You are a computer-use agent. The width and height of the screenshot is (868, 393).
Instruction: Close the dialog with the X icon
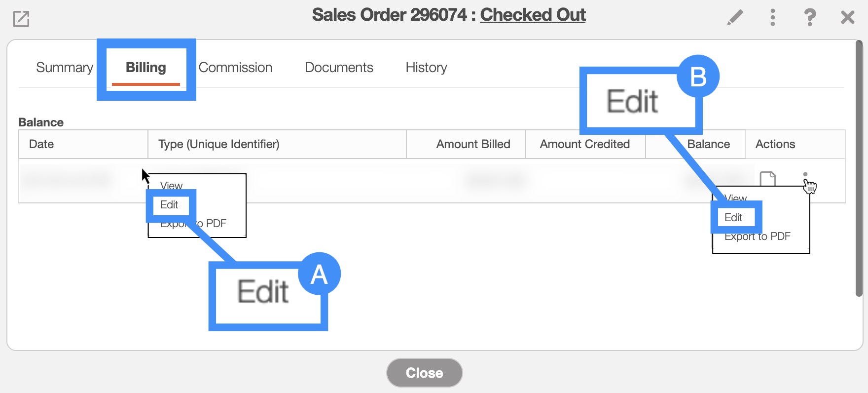[847, 18]
